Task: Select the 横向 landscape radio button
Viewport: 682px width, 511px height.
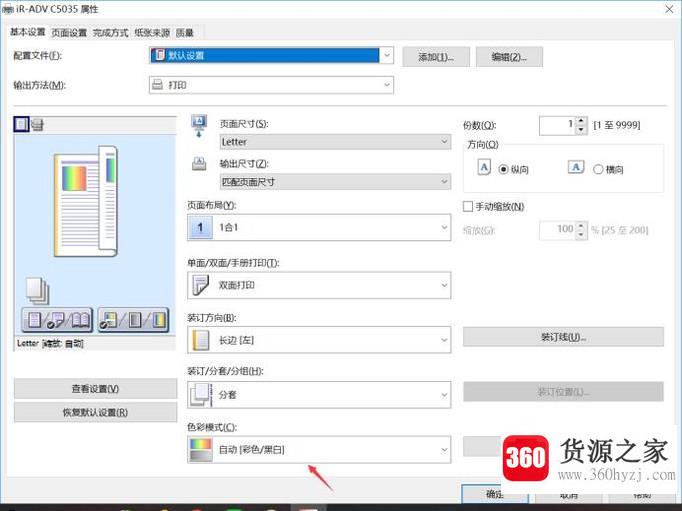Action: tap(598, 169)
